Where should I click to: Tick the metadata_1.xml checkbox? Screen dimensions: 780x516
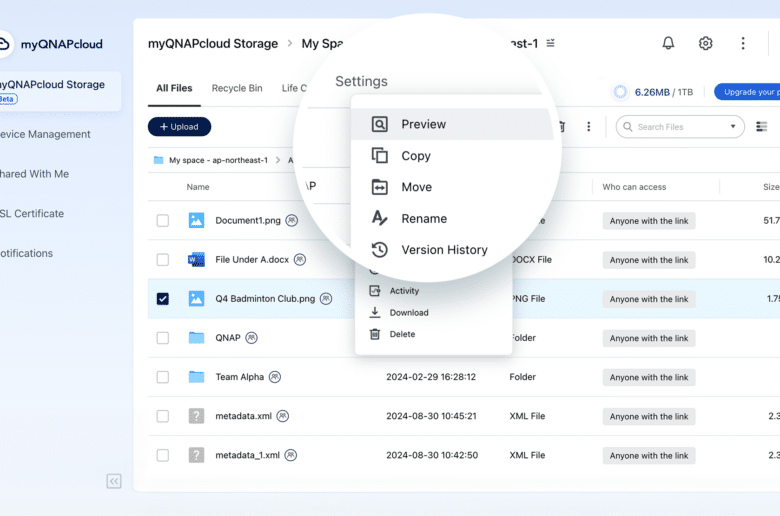point(163,455)
